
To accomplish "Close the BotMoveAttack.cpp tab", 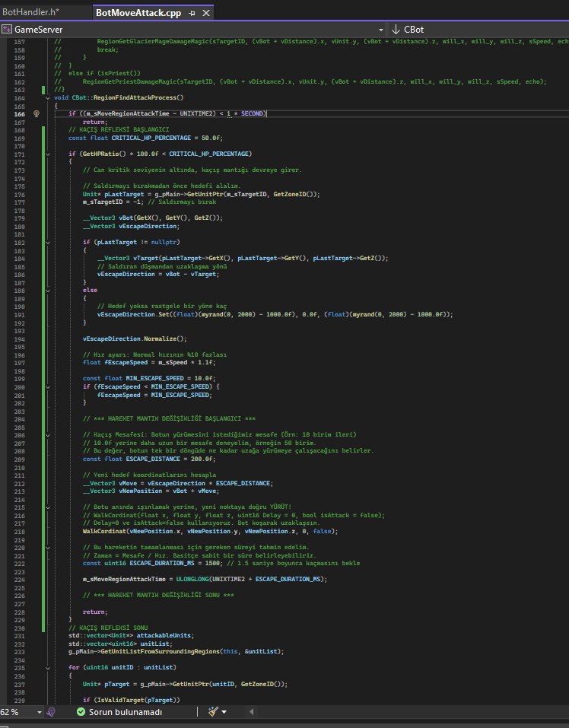I will coord(206,14).
